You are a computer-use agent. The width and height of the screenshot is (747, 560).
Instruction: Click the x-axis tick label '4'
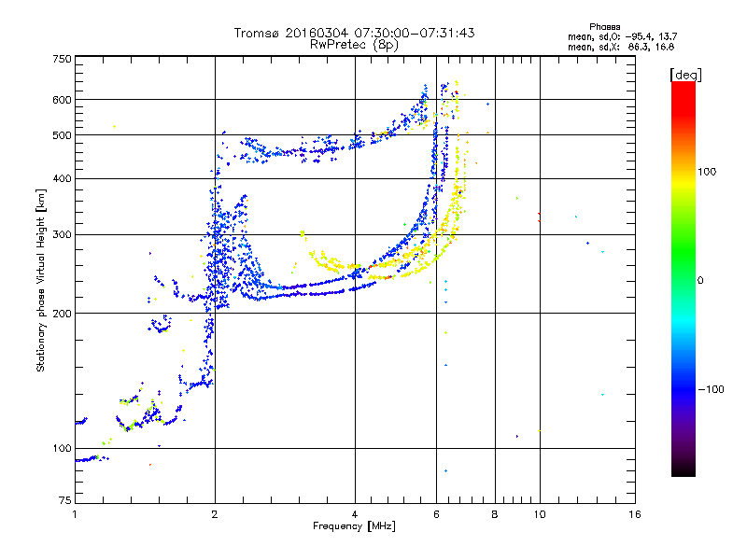355,514
